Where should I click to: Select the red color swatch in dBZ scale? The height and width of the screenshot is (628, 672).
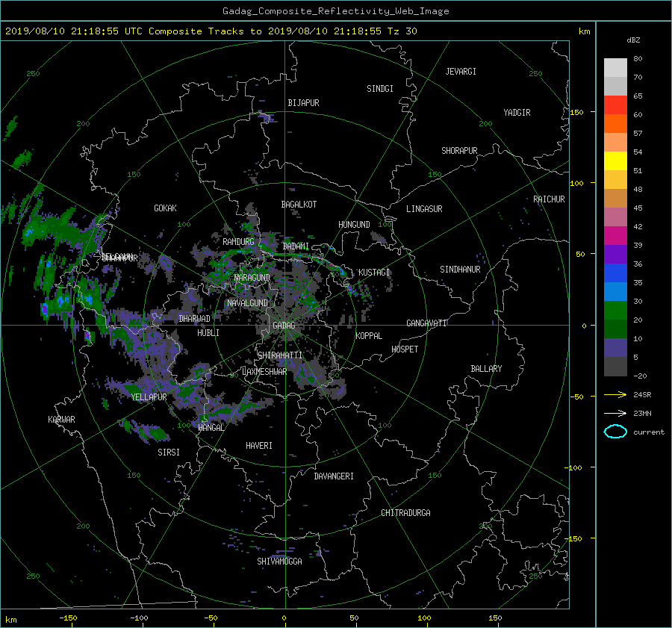(615, 105)
